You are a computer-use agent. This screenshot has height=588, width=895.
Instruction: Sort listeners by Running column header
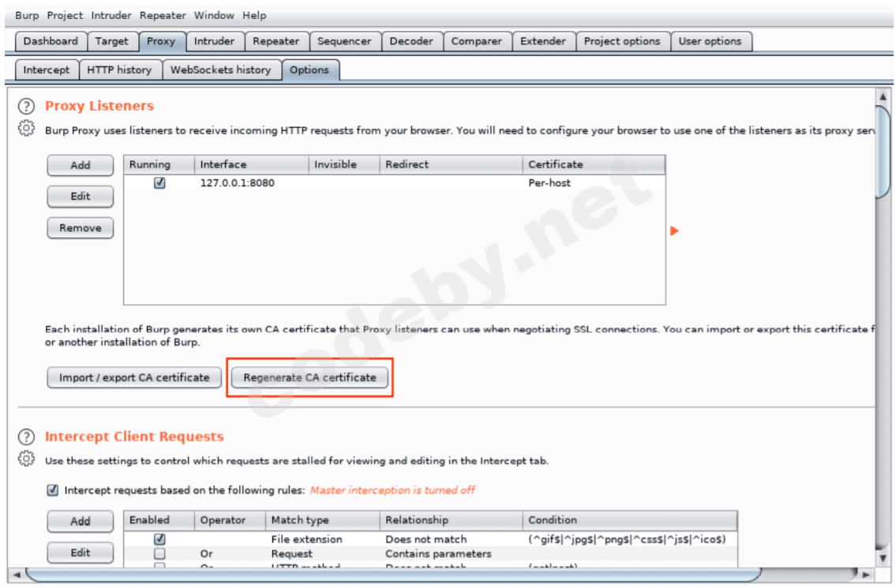click(x=159, y=164)
